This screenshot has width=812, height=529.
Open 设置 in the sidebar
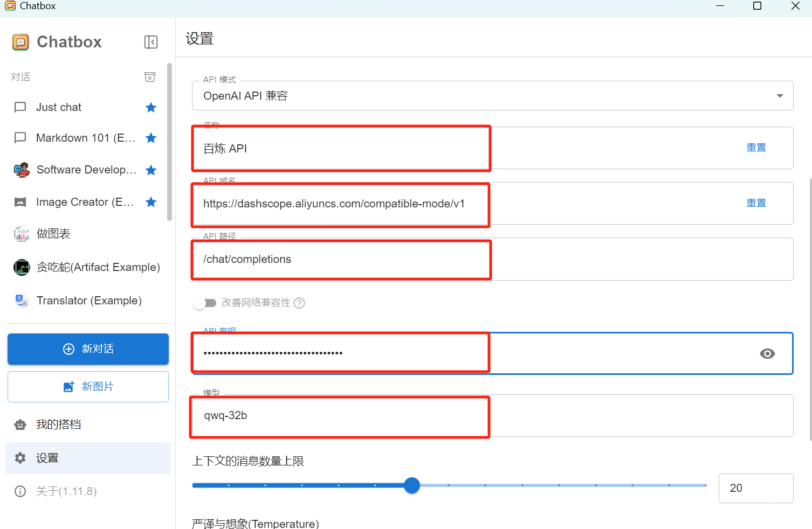(88, 458)
